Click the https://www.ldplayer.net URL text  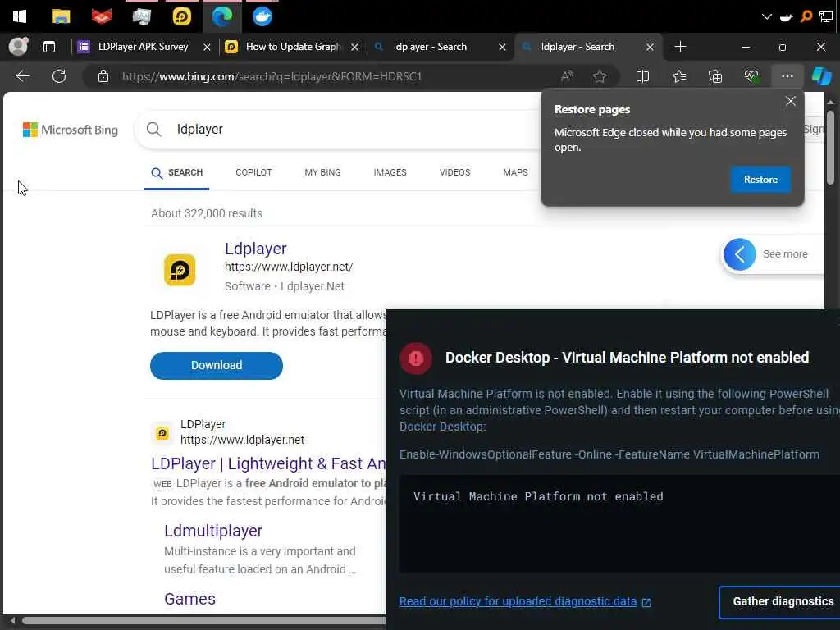(x=242, y=440)
